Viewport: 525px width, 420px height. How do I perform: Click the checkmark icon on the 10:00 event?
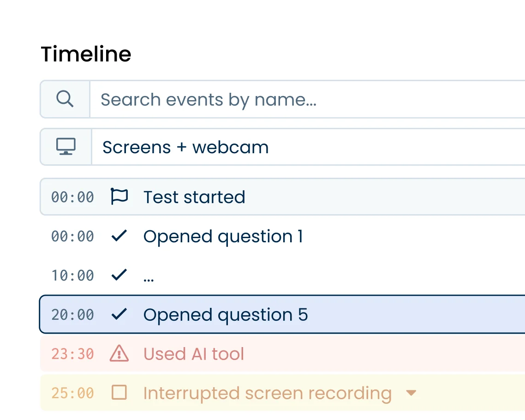coord(119,275)
